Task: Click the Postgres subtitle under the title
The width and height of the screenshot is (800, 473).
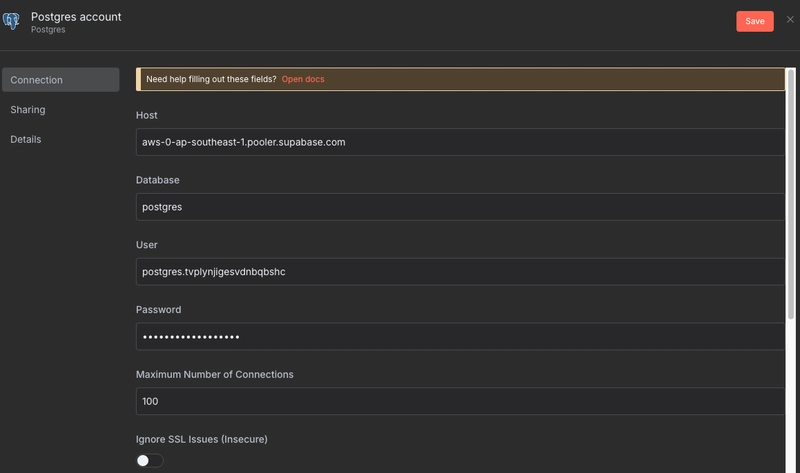Action: point(48,30)
